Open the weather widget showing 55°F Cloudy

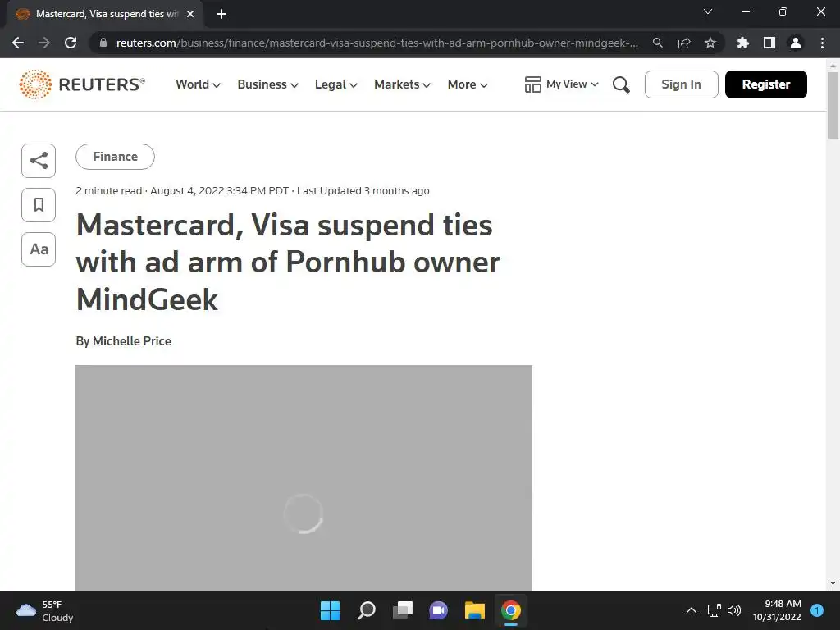tap(45, 610)
